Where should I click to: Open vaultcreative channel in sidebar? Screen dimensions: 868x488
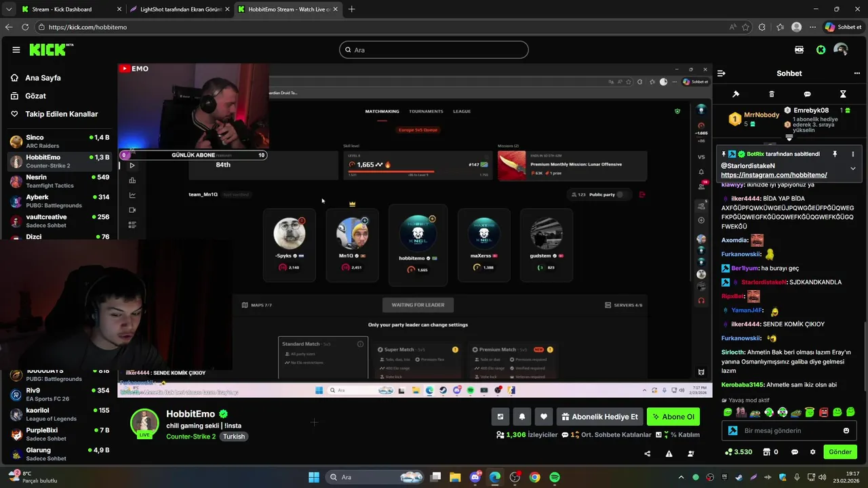pyautogui.click(x=60, y=220)
